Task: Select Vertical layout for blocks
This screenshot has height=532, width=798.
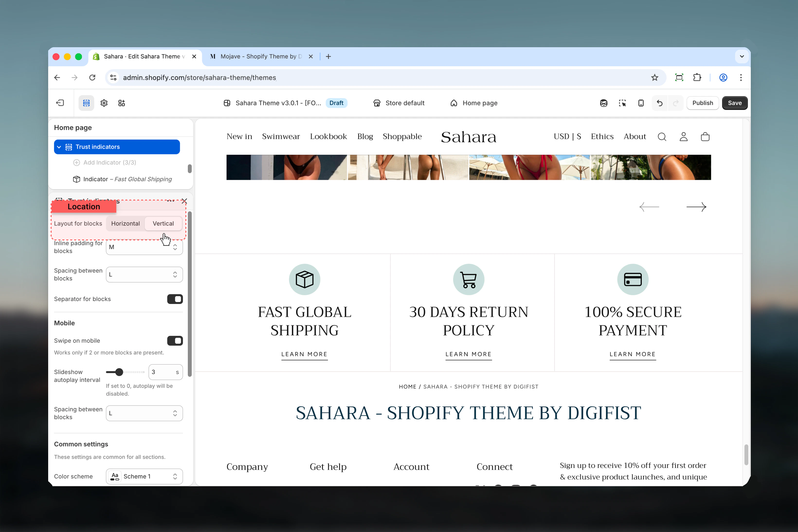Action: point(163,224)
